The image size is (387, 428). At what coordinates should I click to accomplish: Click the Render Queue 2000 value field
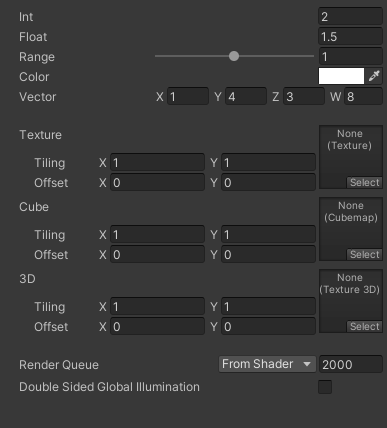click(x=351, y=364)
